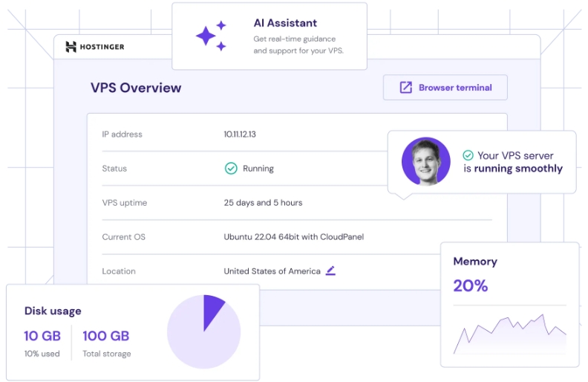
Task: Click the pencil icon to edit location
Action: click(330, 271)
